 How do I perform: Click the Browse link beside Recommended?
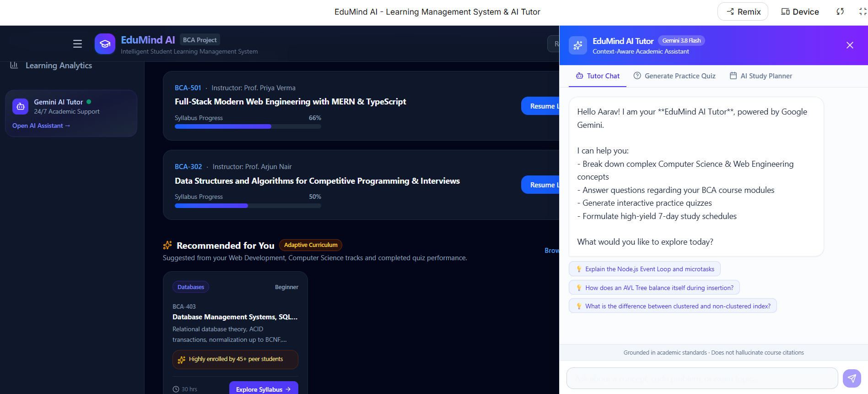pos(552,250)
